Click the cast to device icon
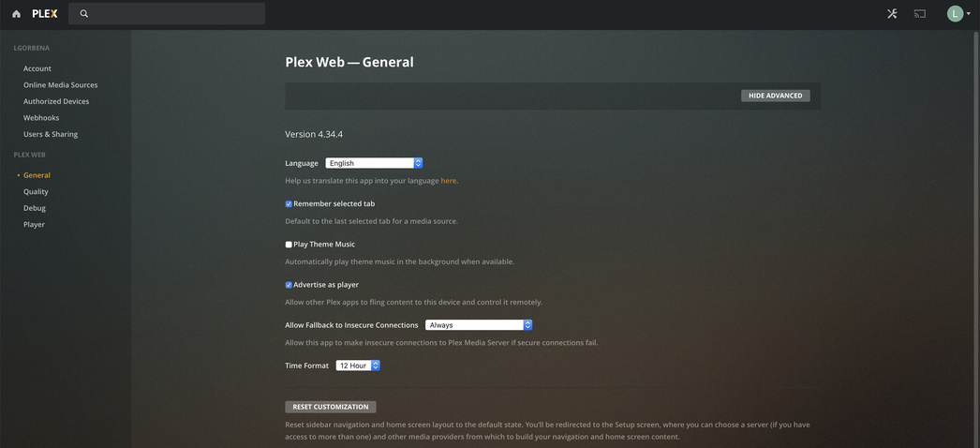The height and width of the screenshot is (448, 980). [x=920, y=14]
